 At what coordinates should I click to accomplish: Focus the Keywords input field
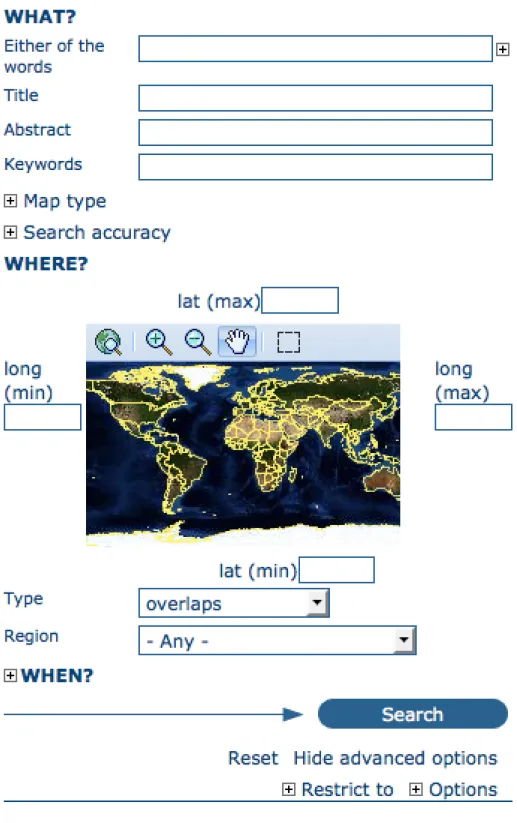click(x=315, y=167)
